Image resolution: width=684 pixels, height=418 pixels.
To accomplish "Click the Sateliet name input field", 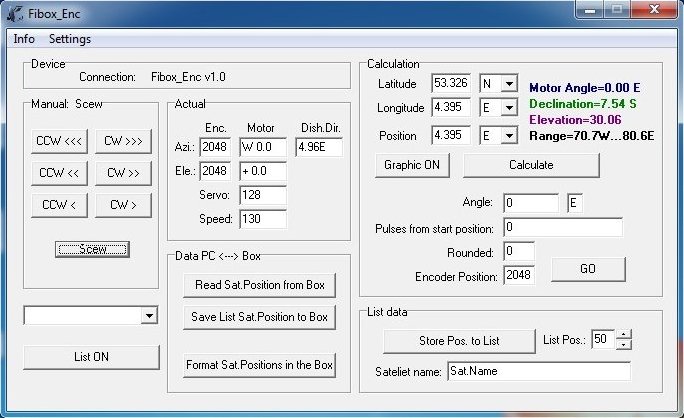I will (538, 371).
